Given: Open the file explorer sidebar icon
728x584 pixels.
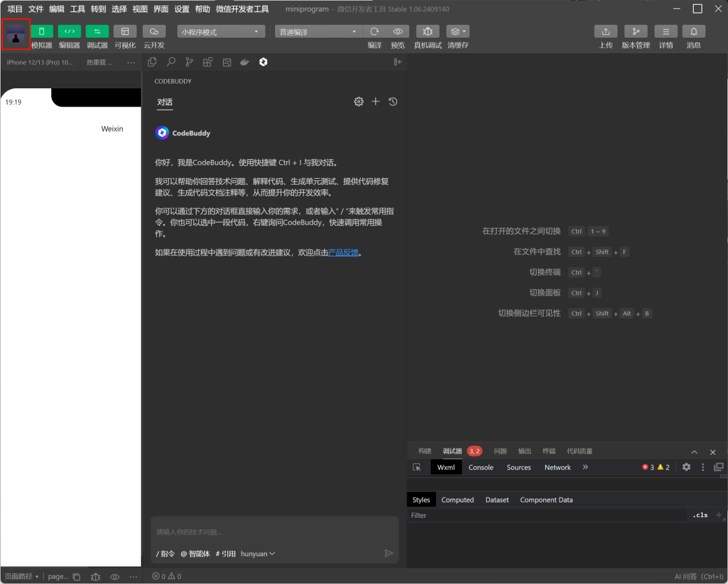Looking at the screenshot, I should (152, 62).
